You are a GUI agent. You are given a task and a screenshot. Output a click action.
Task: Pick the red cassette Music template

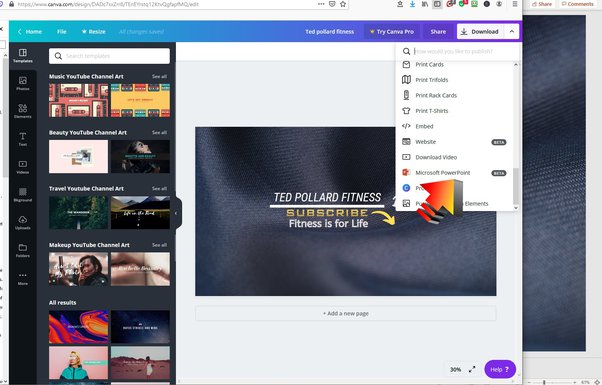pyautogui.click(x=78, y=100)
